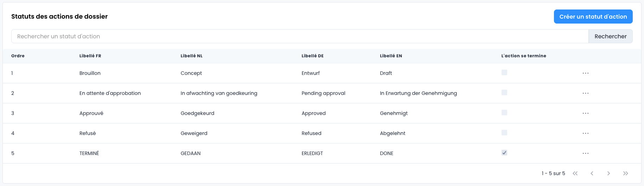
Task: Open the more options menu for Approuvé
Action: point(585,113)
